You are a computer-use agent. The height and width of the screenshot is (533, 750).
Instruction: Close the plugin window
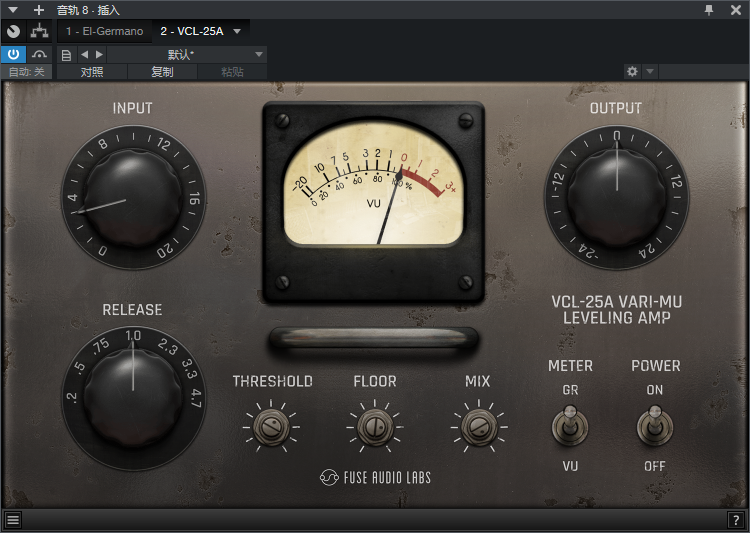point(736,10)
